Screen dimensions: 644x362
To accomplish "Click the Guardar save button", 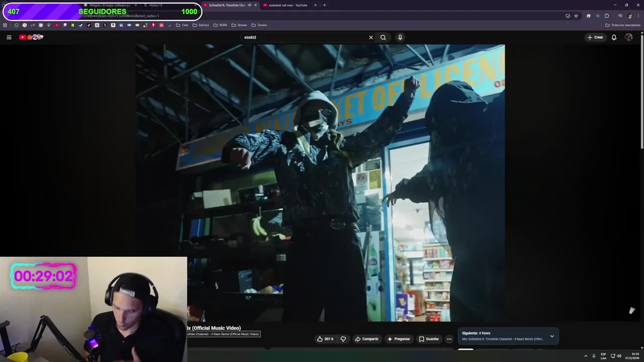I will point(429,339).
